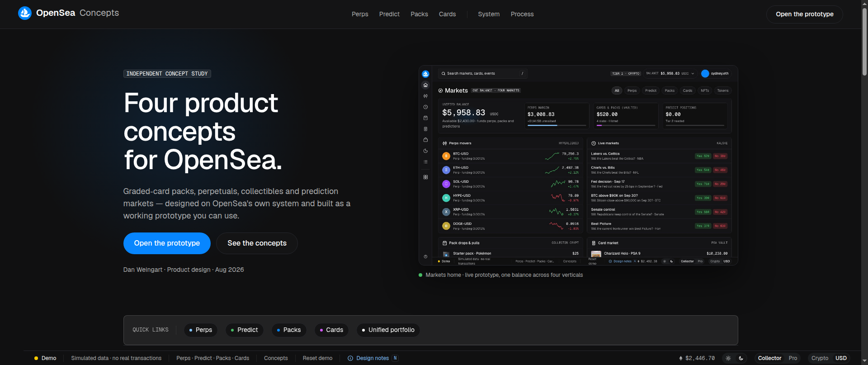Click the purple SOL-USD coin icon

coord(446,184)
